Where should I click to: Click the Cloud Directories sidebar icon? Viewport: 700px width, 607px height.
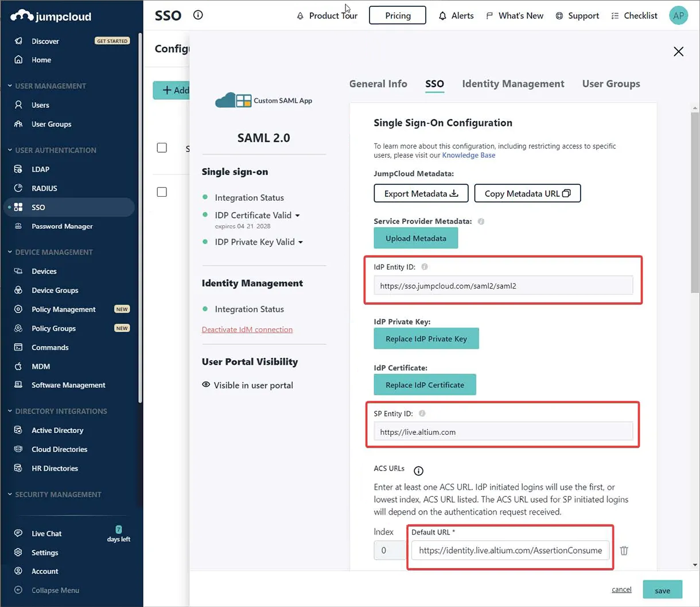pos(18,449)
